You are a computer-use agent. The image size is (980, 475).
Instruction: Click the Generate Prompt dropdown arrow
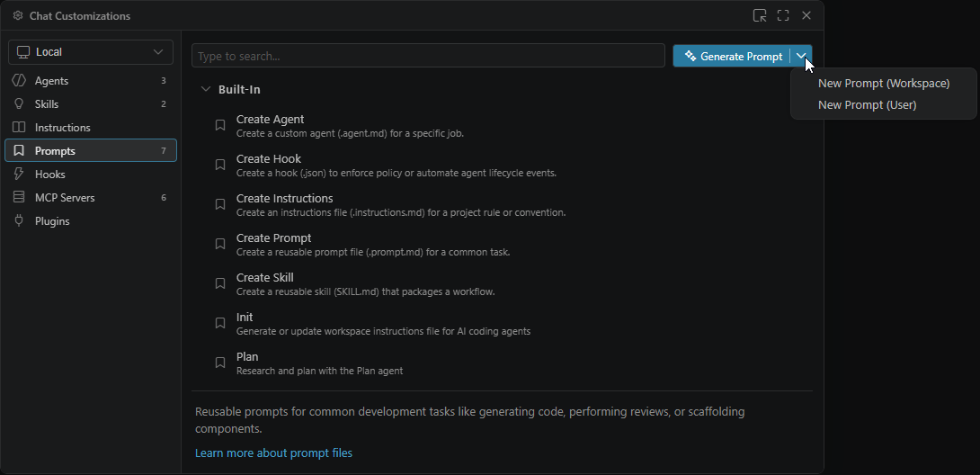pos(801,56)
